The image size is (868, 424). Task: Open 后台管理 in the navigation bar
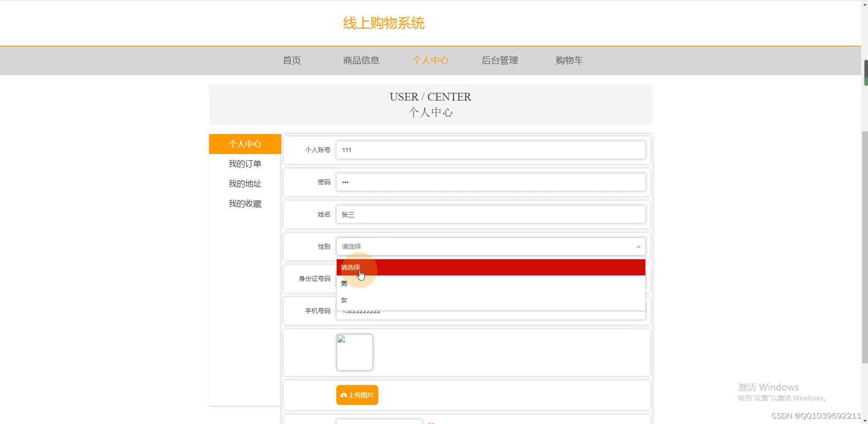(x=500, y=60)
